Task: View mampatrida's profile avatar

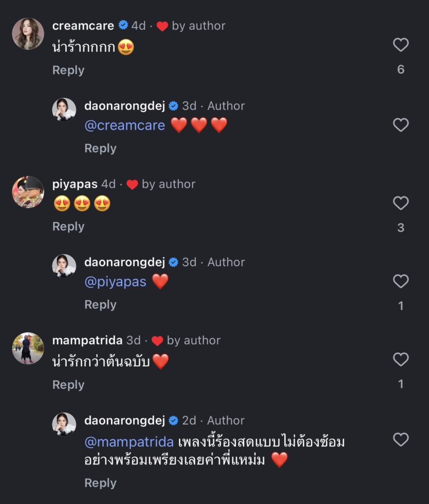Action: pos(28,348)
